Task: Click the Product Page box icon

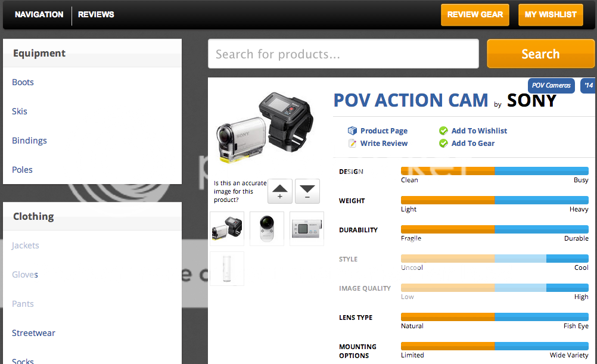Action: click(352, 131)
